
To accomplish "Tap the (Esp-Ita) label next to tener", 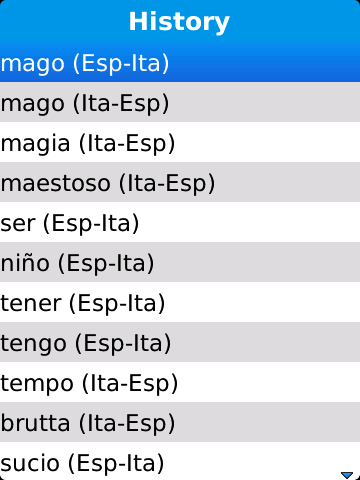I will [x=117, y=303].
